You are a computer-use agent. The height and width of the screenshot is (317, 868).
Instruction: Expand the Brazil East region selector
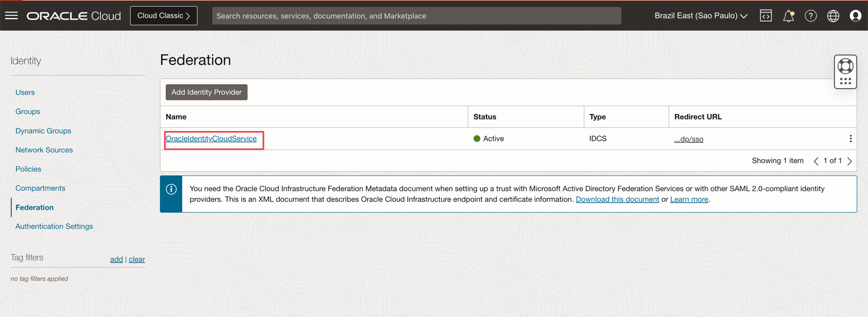700,16
